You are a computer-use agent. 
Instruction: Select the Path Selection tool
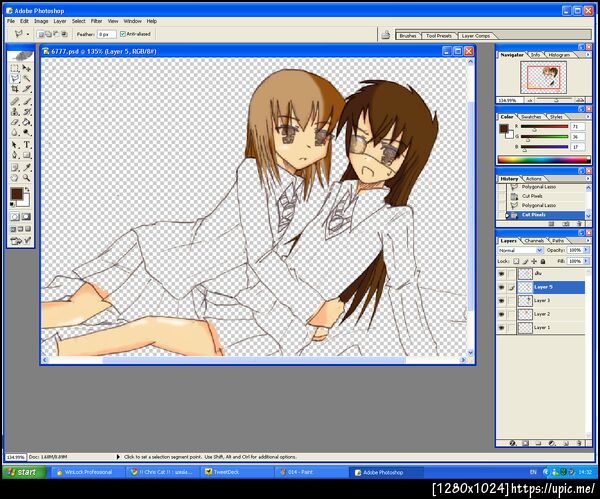(x=15, y=145)
